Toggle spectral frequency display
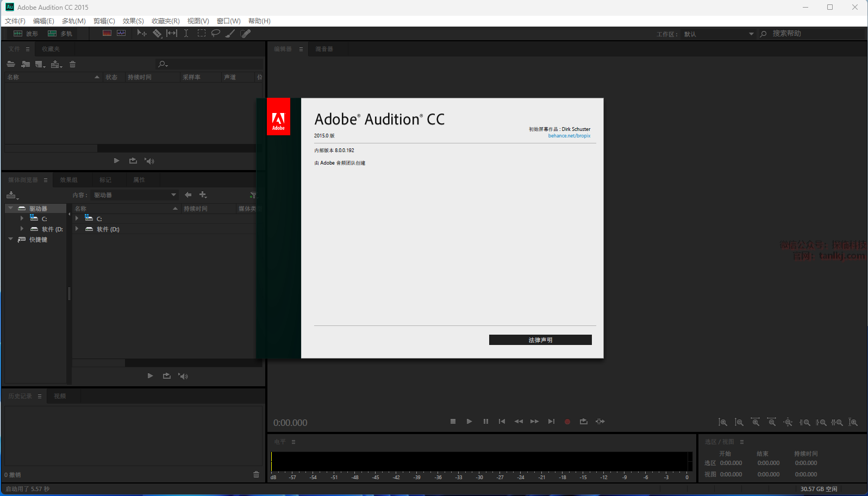The height and width of the screenshot is (496, 868). coord(107,34)
